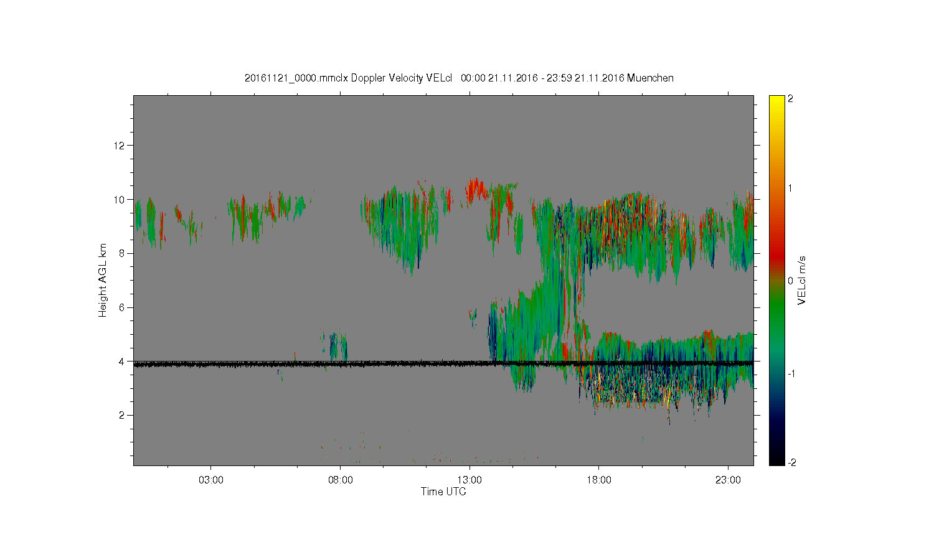Viewport: 934px width, 560px height.
Task: Click the black horizontal line at 4 km
Action: tap(443, 363)
